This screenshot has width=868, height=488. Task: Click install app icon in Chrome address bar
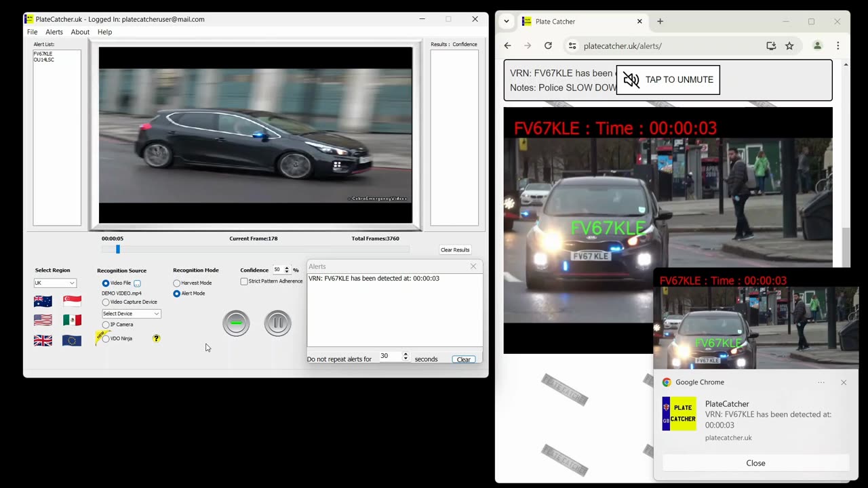(x=771, y=45)
